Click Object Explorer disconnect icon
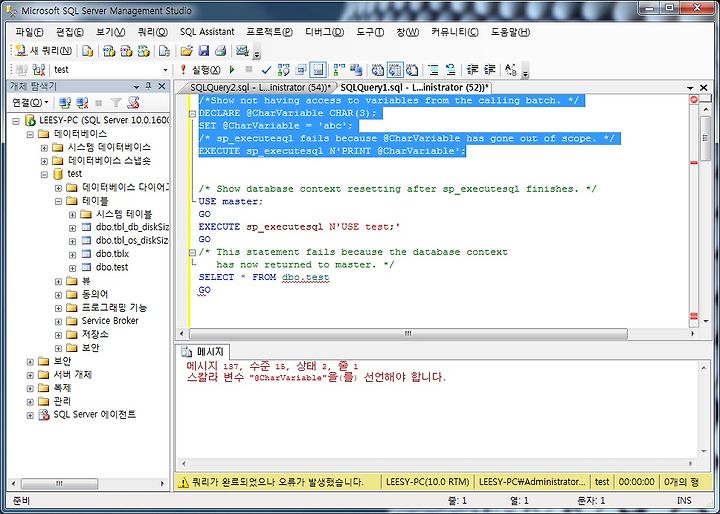This screenshot has height=514, width=720. tap(82, 102)
